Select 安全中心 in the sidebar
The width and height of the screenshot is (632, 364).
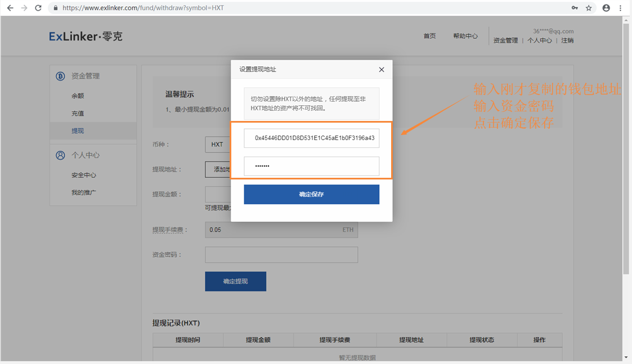coord(84,175)
